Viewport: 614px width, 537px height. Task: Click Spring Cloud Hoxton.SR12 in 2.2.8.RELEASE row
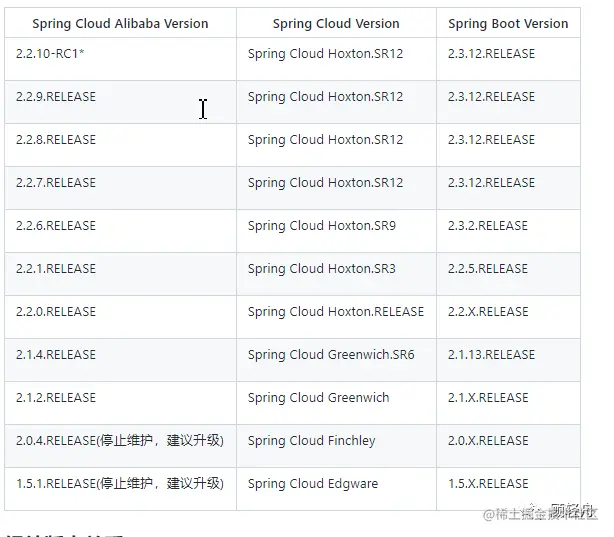coord(336,145)
